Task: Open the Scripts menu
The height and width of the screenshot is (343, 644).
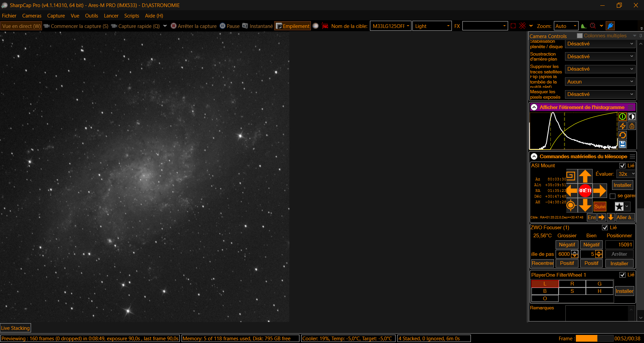Action: 132,16
